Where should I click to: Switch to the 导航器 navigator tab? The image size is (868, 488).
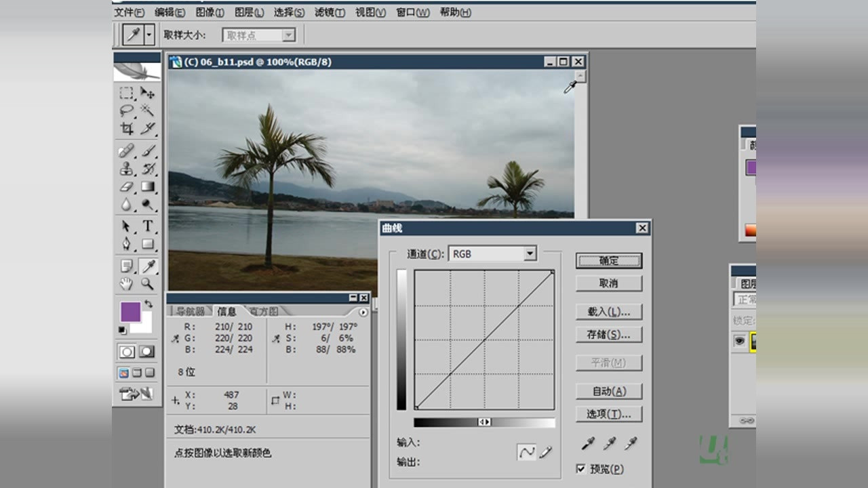pos(191,311)
